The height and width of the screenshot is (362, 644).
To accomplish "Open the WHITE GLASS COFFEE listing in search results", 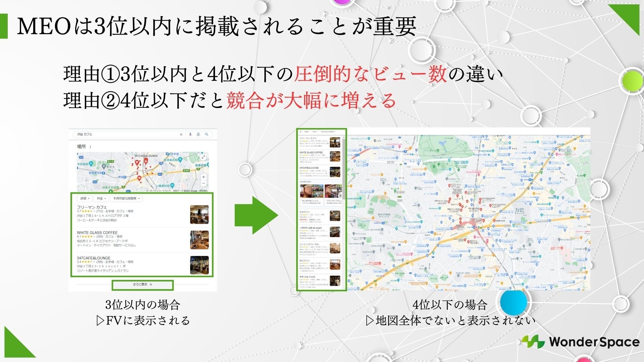I will coord(97,233).
